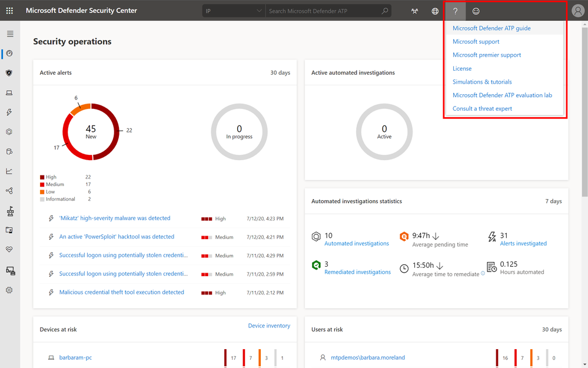Open the Automated investigations link
Viewport: 588px width, 368px height.
click(x=357, y=243)
